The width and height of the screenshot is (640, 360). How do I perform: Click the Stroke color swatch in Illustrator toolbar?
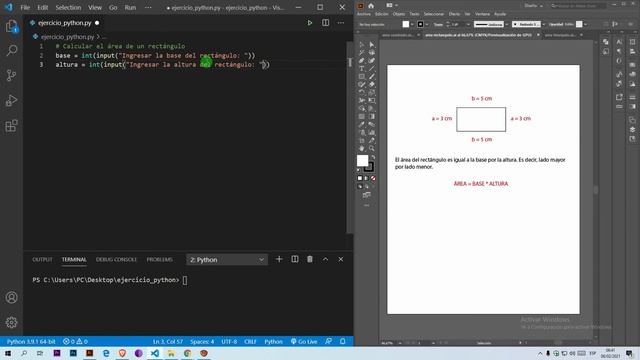(369, 167)
